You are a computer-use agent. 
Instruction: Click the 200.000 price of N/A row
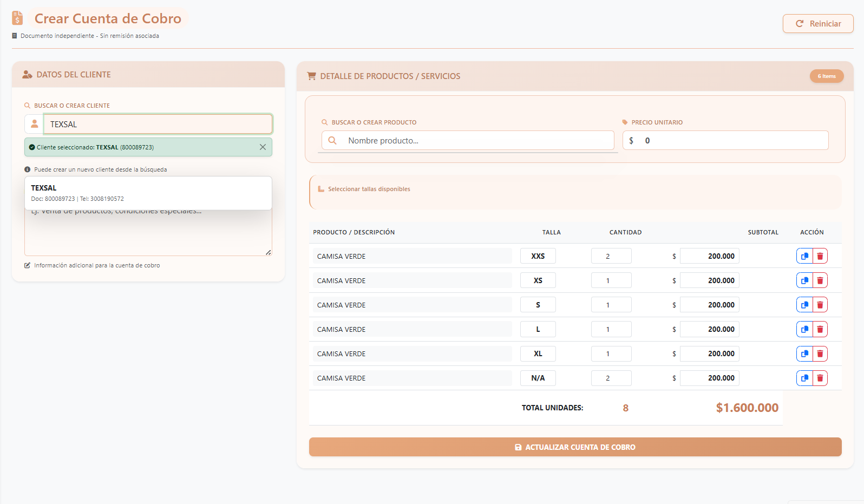point(710,378)
